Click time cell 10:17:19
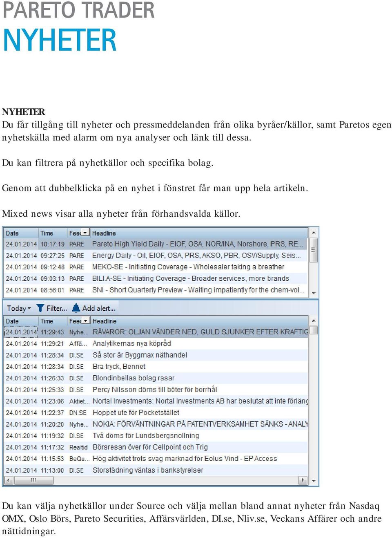The image size is (392, 538). click(52, 244)
